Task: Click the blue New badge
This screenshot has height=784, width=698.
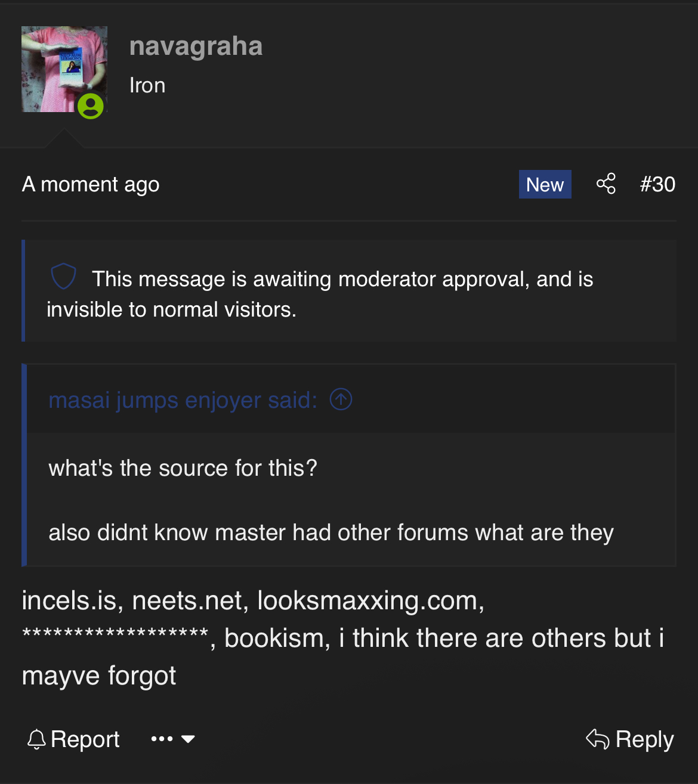Action: tap(545, 185)
